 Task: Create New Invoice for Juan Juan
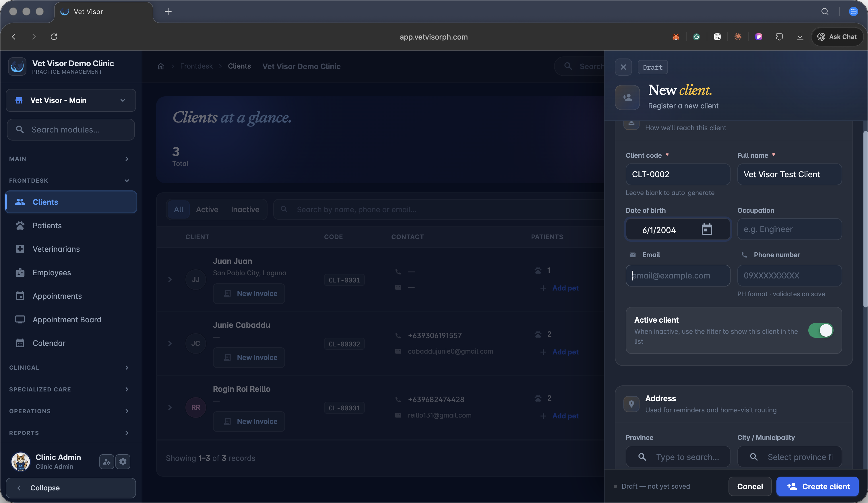(x=249, y=293)
